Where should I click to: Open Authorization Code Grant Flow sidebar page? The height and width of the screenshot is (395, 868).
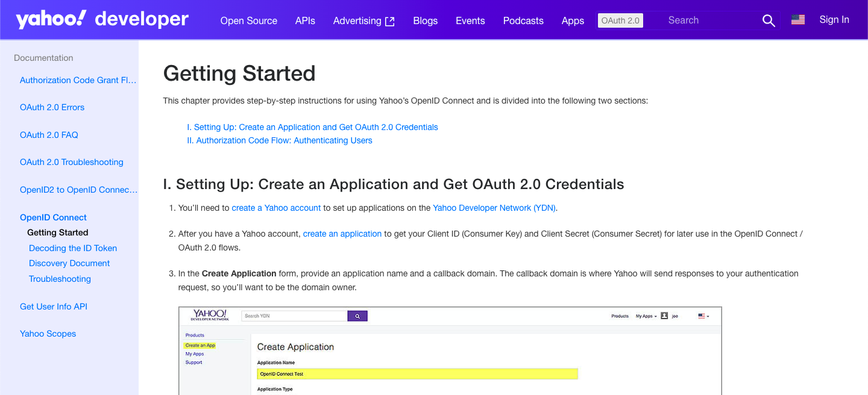[x=78, y=80]
